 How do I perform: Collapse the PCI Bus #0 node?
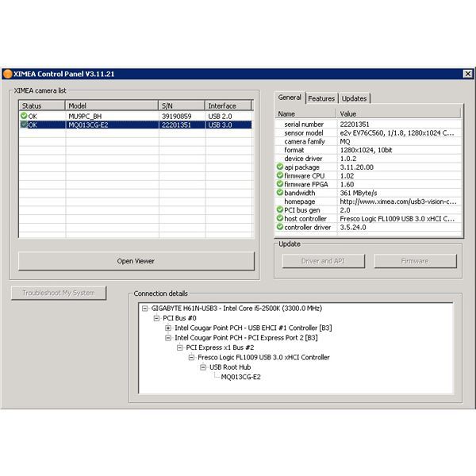[156, 318]
